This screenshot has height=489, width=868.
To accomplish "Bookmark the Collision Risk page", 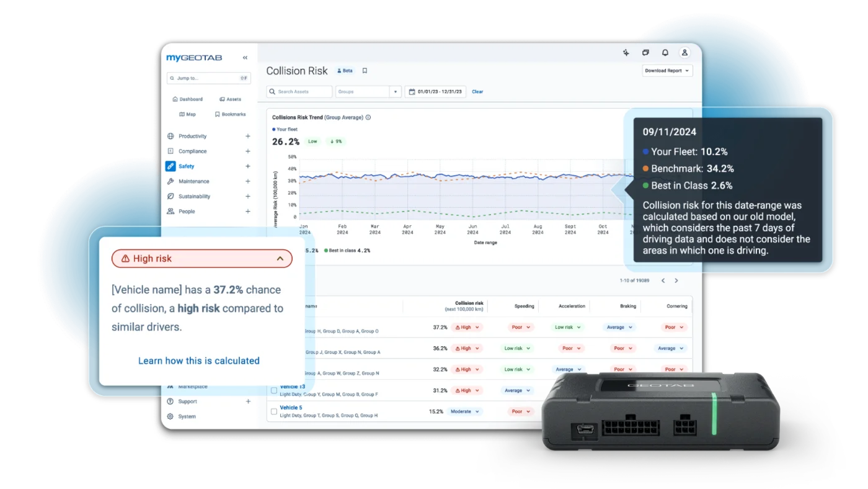I will [x=365, y=71].
